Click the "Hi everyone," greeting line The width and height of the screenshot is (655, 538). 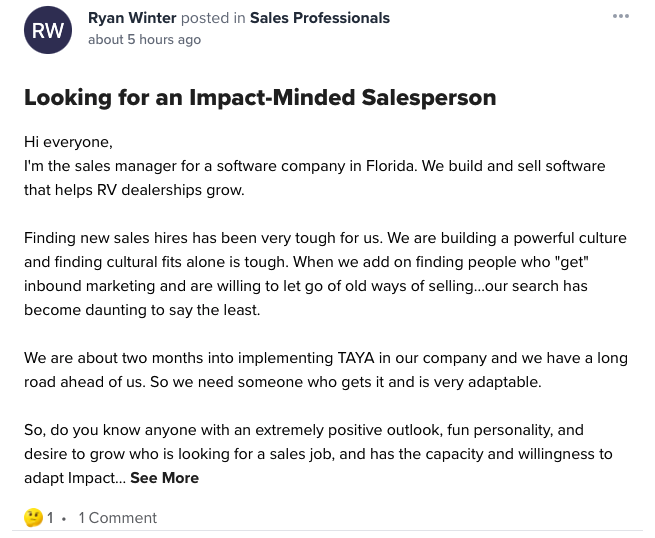(68, 142)
